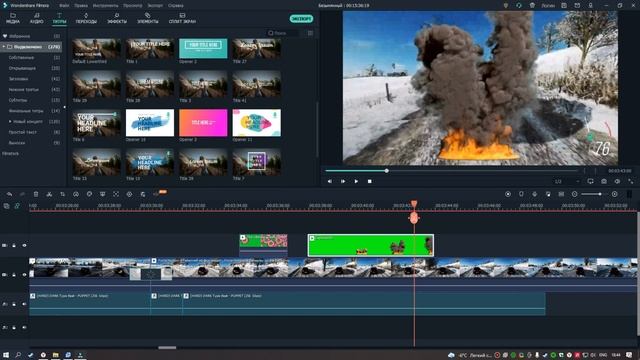This screenshot has height=360, width=640.
Task: Click the timeline horizontal scrollbar thumb
Action: click(167, 348)
